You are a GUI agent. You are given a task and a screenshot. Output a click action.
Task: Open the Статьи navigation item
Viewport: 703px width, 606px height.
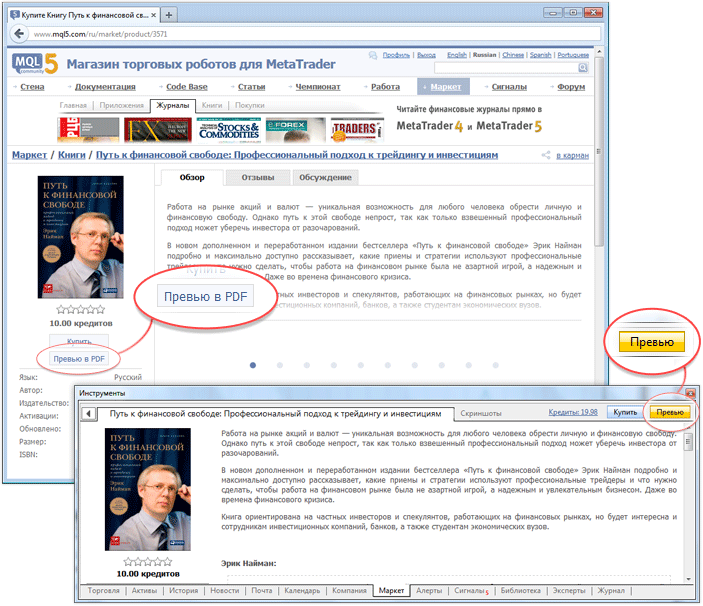(251, 87)
